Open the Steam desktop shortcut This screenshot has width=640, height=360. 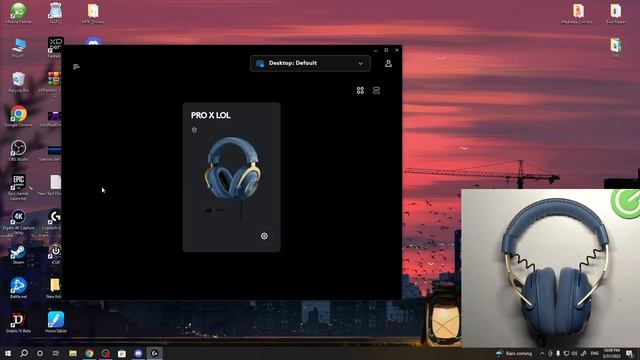click(18, 255)
